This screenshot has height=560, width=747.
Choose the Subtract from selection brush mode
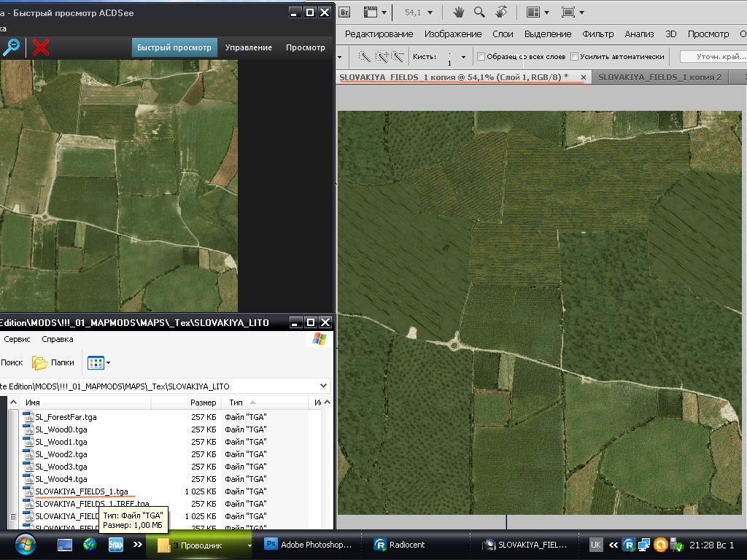pos(398,57)
